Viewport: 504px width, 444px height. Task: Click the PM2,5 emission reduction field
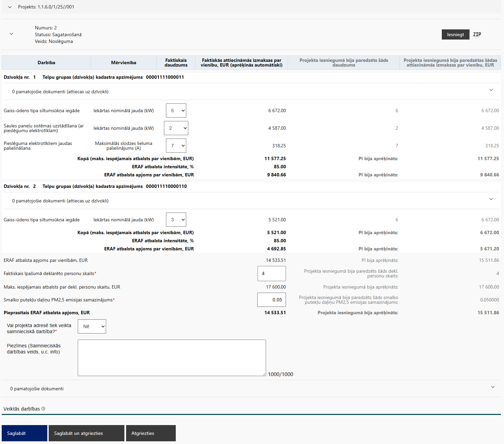[271, 300]
